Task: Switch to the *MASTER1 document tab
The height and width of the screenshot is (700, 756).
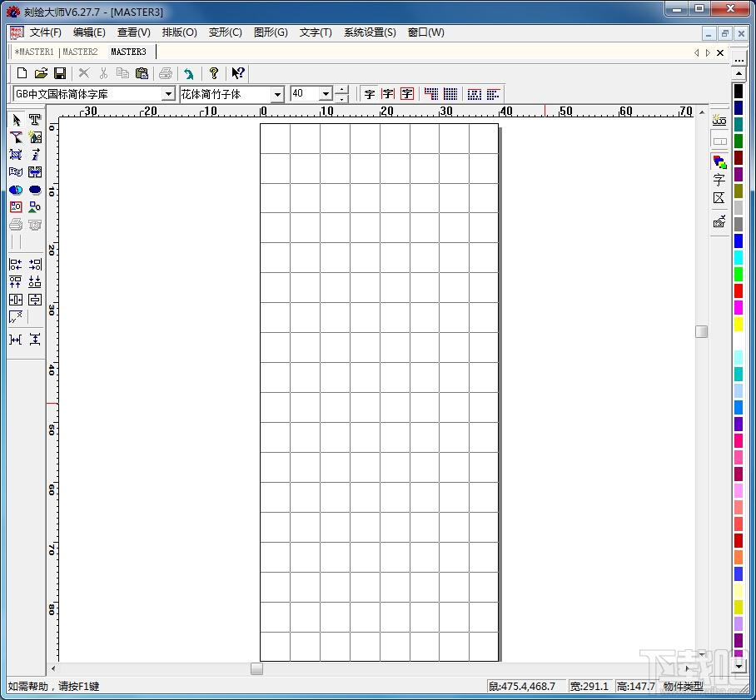Action: tap(34, 52)
